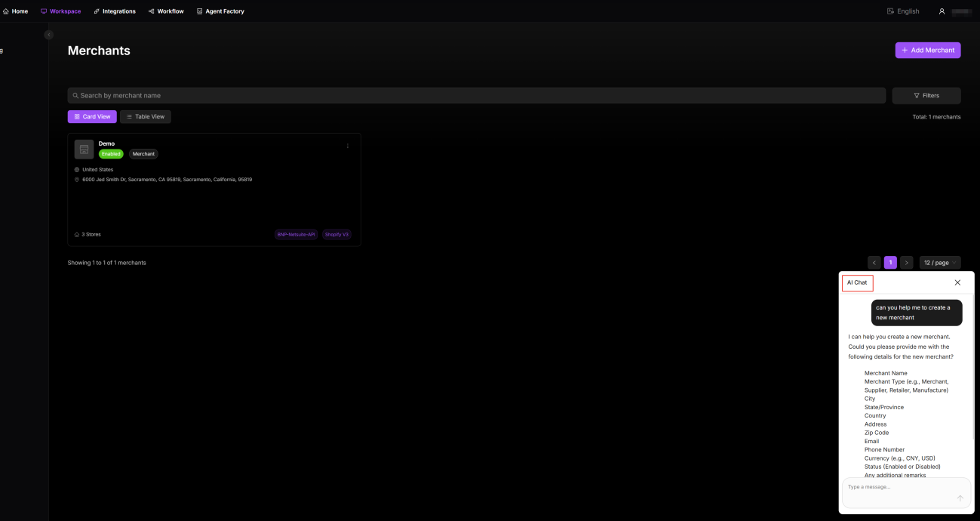980x521 pixels.
Task: Open the Demo card three-dot menu
Action: (348, 146)
